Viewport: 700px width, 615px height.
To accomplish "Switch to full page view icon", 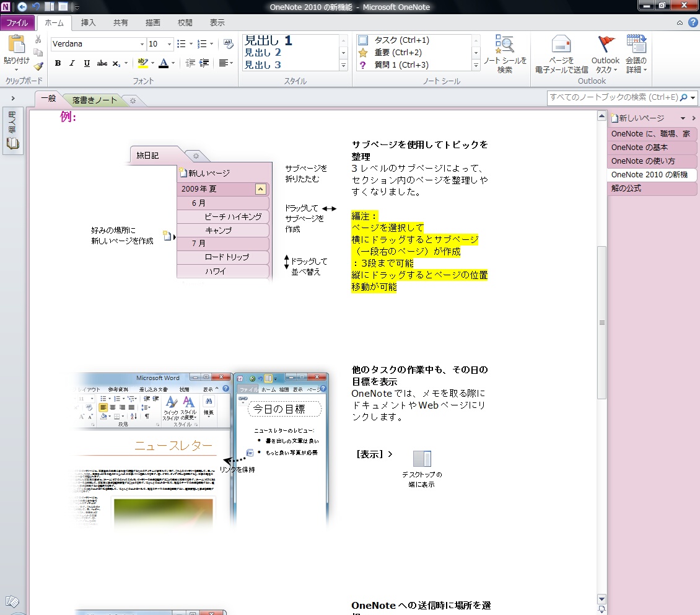I will (x=63, y=7).
